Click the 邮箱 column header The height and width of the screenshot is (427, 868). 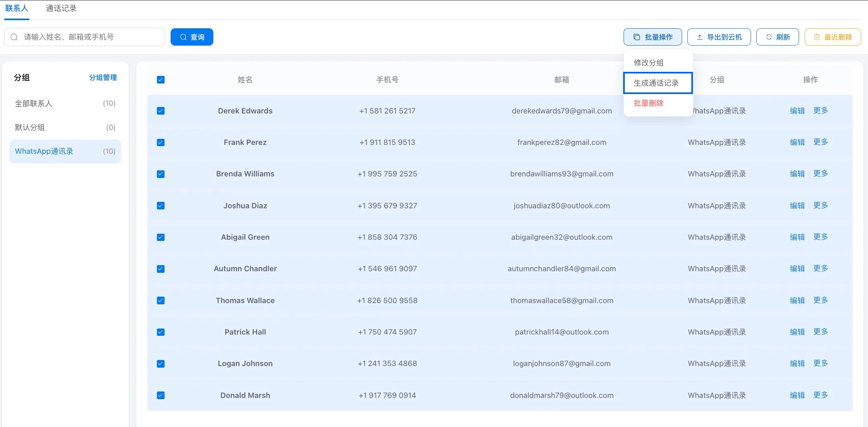[x=562, y=80]
